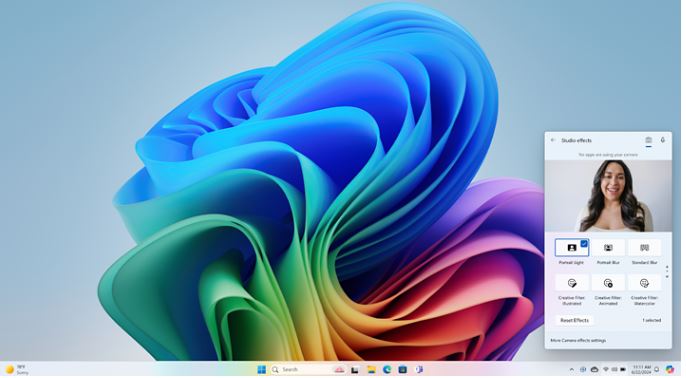This screenshot has height=378, width=686.
Task: Open Copilot from the taskbar corner
Action: (x=670, y=370)
